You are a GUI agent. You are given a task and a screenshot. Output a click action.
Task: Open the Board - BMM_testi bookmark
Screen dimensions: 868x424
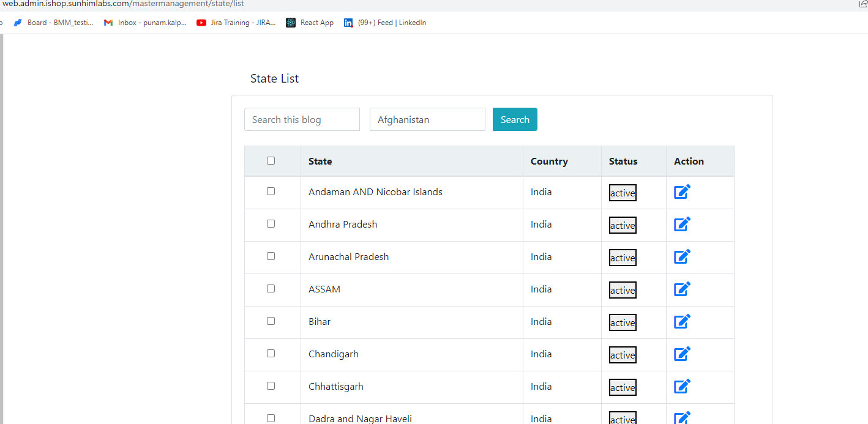tap(53, 23)
